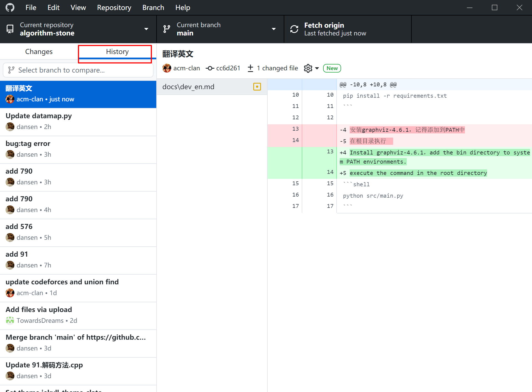532x392 pixels.
Task: Click the fetch origin sync icon
Action: (294, 29)
